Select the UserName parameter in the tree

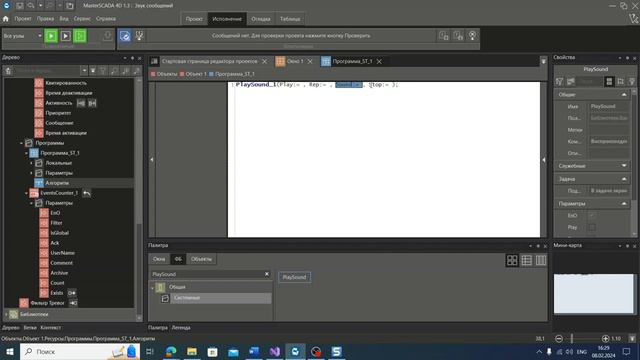[x=62, y=253]
